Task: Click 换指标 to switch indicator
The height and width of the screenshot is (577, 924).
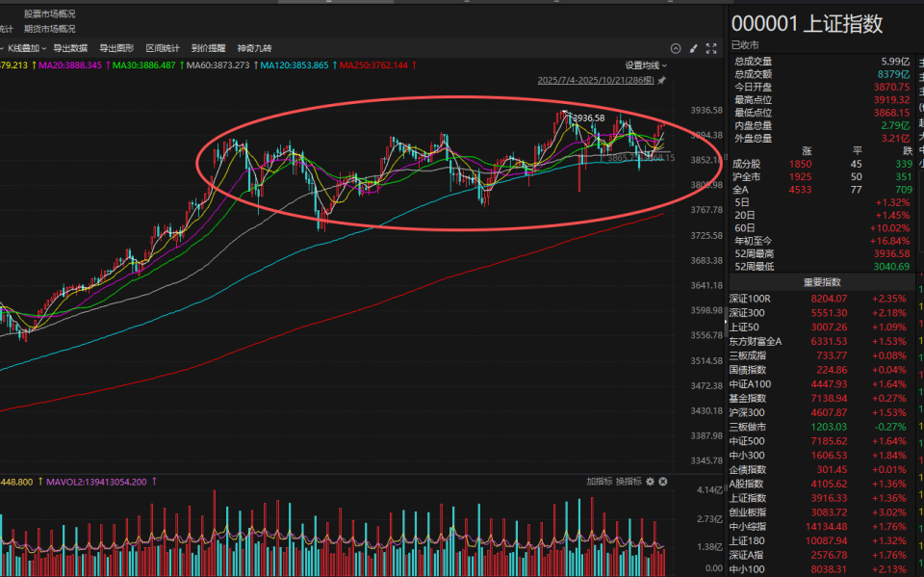Action: (x=629, y=482)
